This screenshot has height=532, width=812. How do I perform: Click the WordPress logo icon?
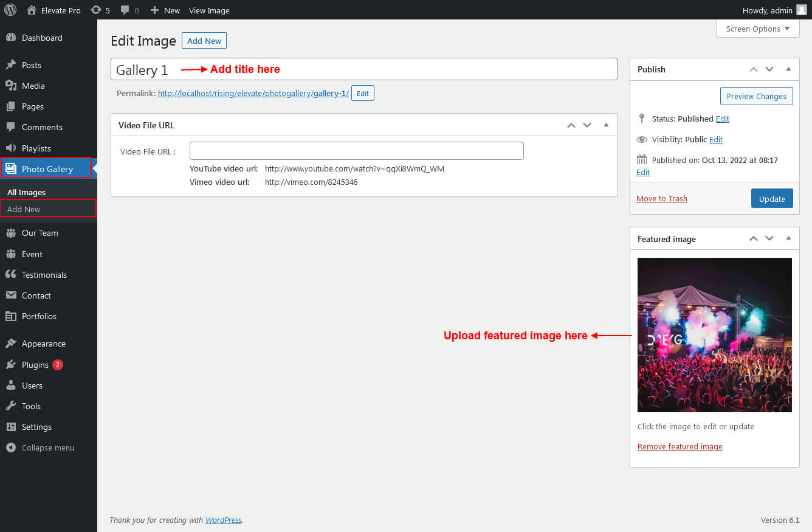(x=10, y=10)
